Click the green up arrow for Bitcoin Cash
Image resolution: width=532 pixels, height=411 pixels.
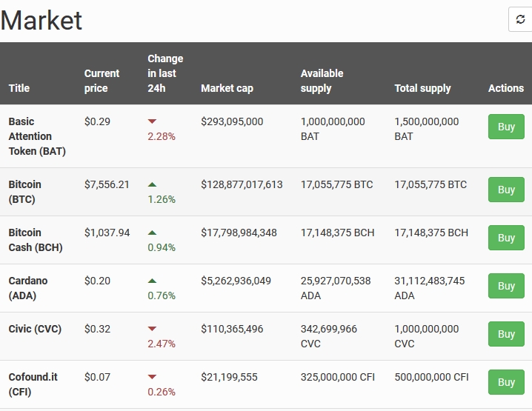[152, 233]
